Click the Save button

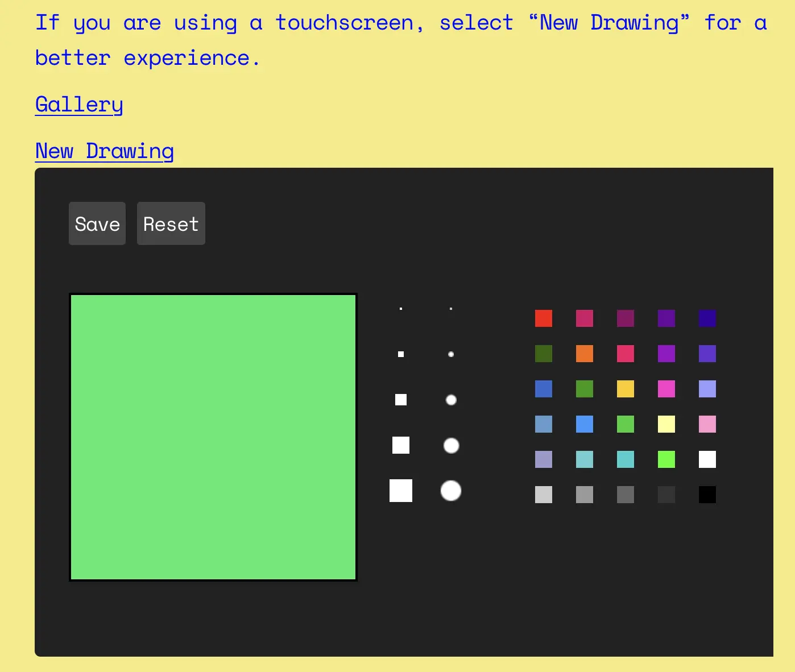coord(97,223)
